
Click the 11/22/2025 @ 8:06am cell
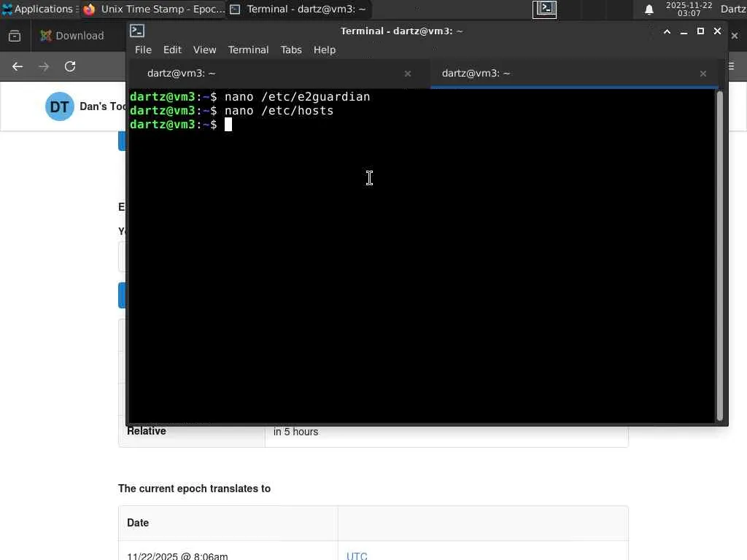pyautogui.click(x=177, y=556)
